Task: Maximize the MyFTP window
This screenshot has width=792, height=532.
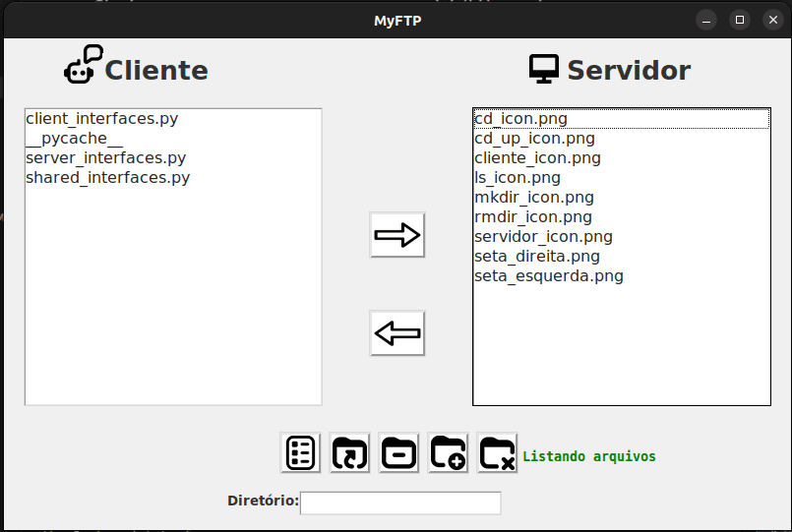Action: tap(740, 21)
